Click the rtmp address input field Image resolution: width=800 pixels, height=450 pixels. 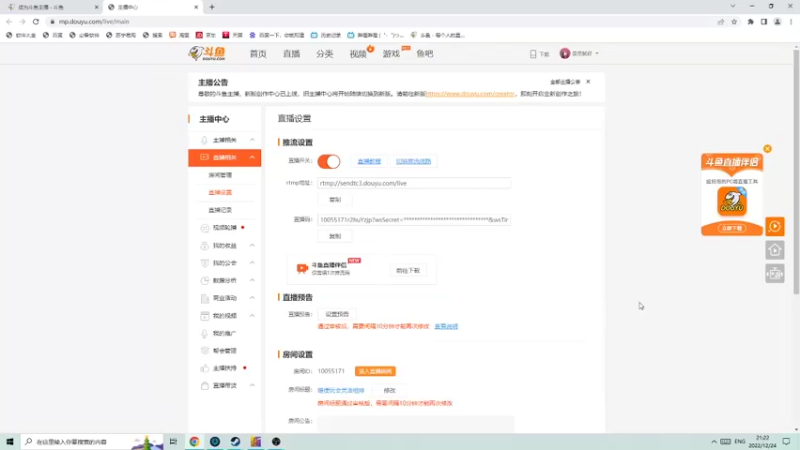coord(414,183)
